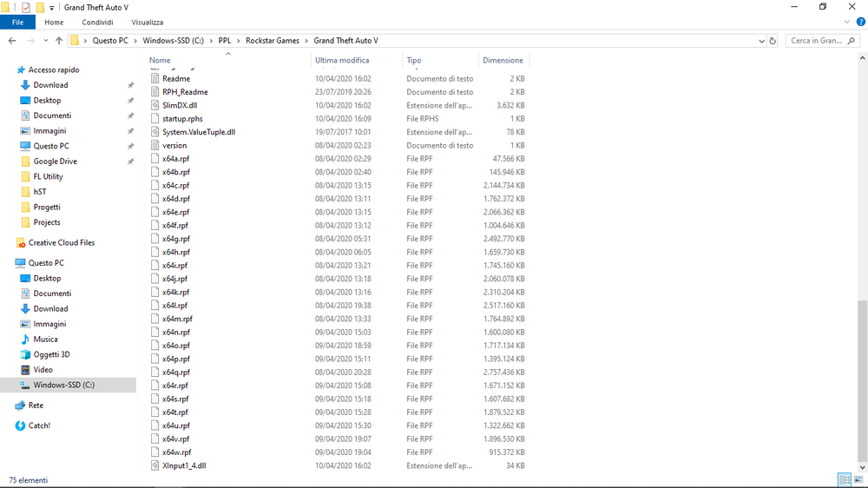The width and height of the screenshot is (868, 488).
Task: Sort by the Dimensione column header
Action: [503, 60]
